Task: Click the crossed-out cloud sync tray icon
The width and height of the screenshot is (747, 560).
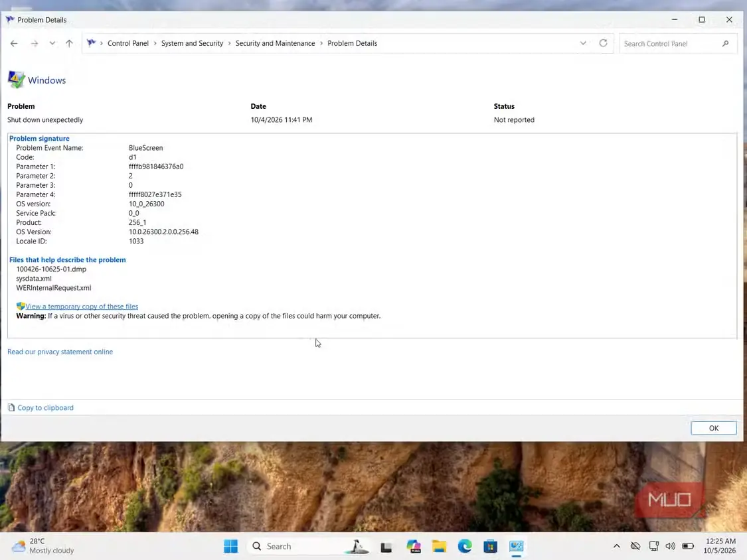Action: click(635, 546)
